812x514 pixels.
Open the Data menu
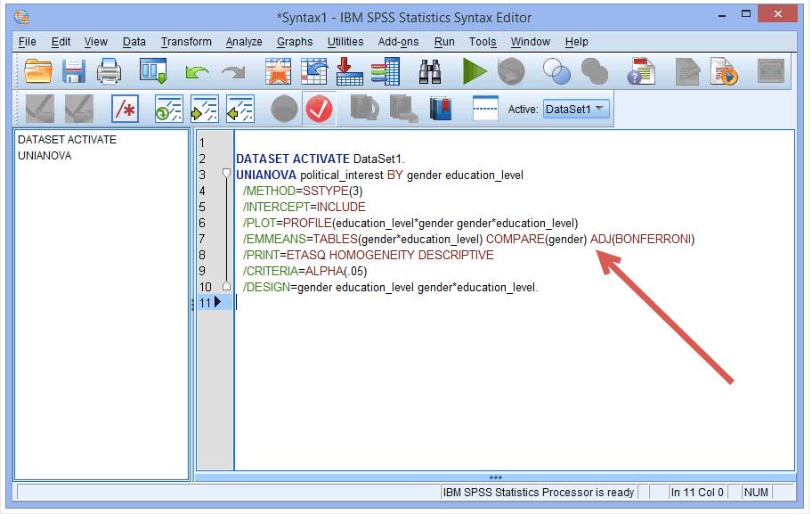134,42
